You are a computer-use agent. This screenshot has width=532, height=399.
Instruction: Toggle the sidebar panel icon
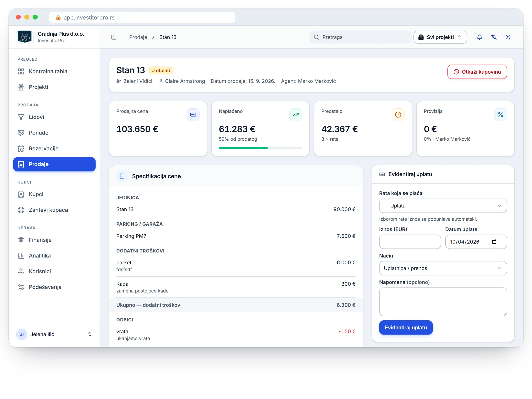click(114, 37)
